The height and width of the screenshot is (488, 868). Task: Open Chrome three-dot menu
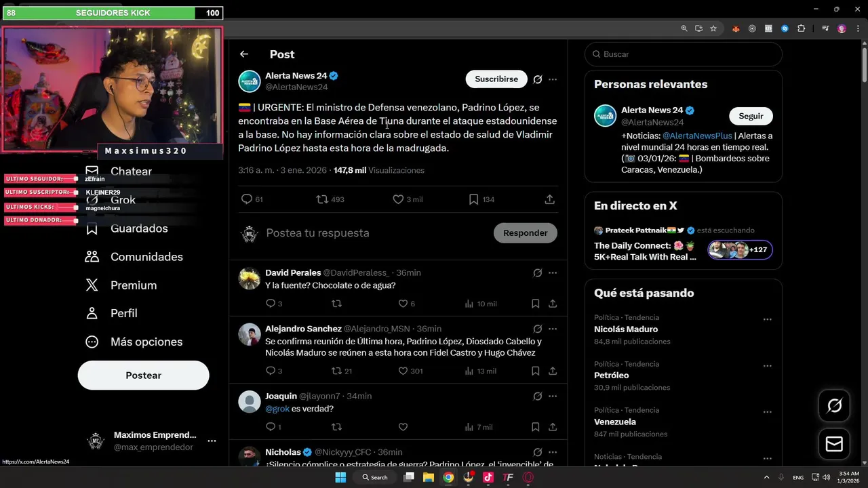pos(857,28)
